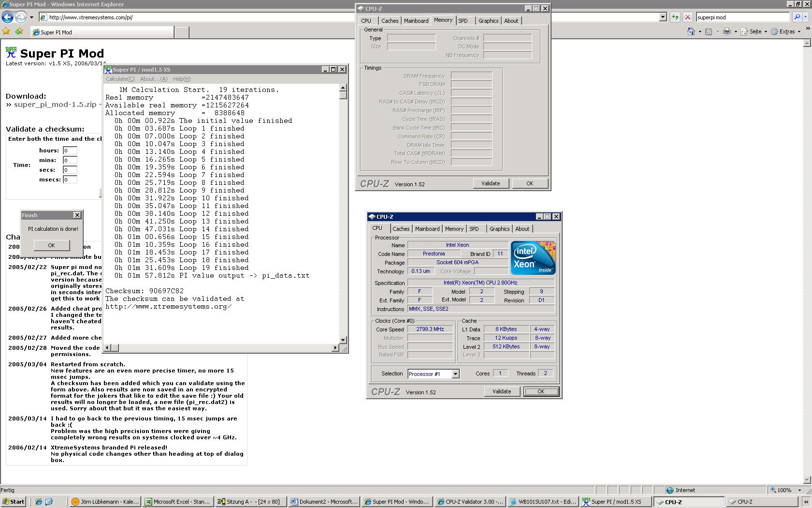Click the Print icon in IE toolbar
Image resolution: width=812 pixels, height=508 pixels.
point(726,31)
